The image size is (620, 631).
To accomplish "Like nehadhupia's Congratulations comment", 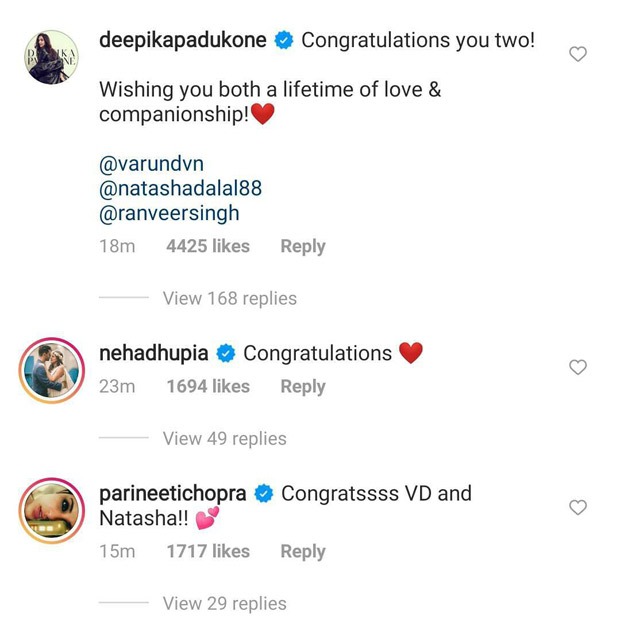I will tap(577, 368).
